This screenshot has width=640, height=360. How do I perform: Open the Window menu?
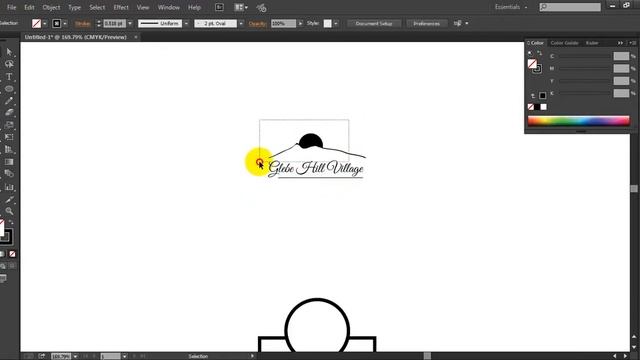169,7
